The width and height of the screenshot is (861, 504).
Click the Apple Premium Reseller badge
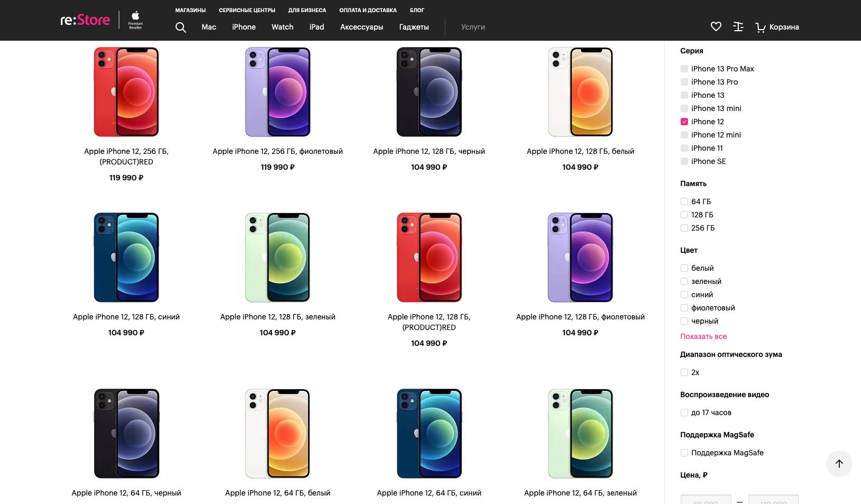click(135, 20)
